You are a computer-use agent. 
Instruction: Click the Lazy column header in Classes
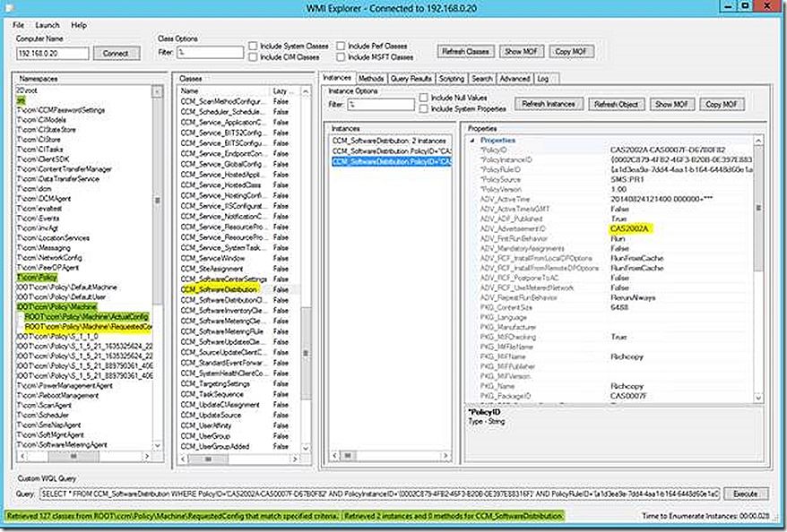pos(284,91)
